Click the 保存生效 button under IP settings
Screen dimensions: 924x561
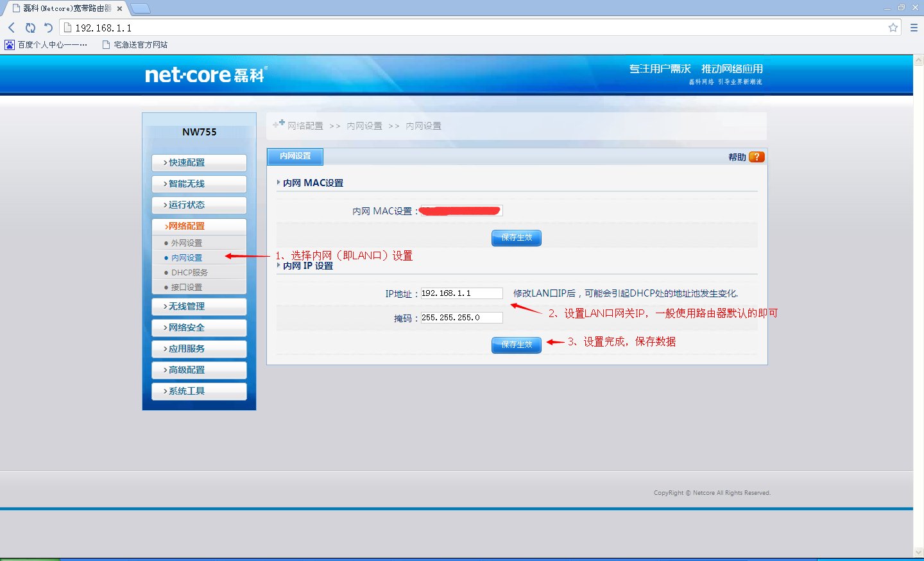pos(517,345)
